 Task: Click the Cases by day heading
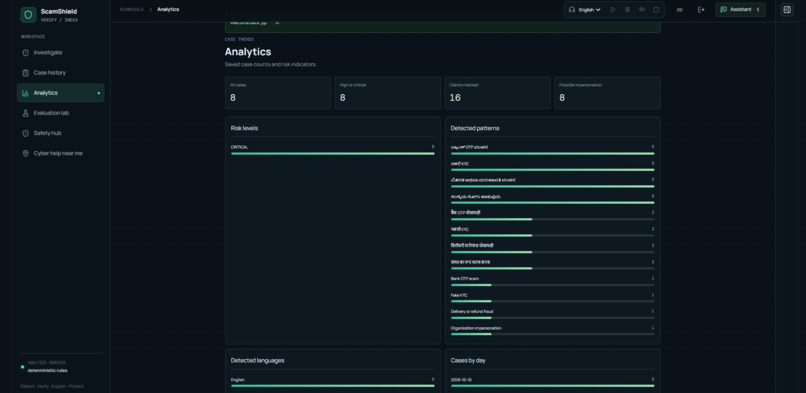tap(468, 361)
